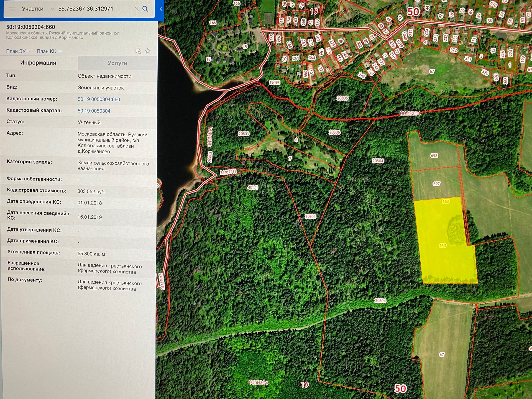Click parcel label 20805 on map
532x399 pixels.
point(342,98)
